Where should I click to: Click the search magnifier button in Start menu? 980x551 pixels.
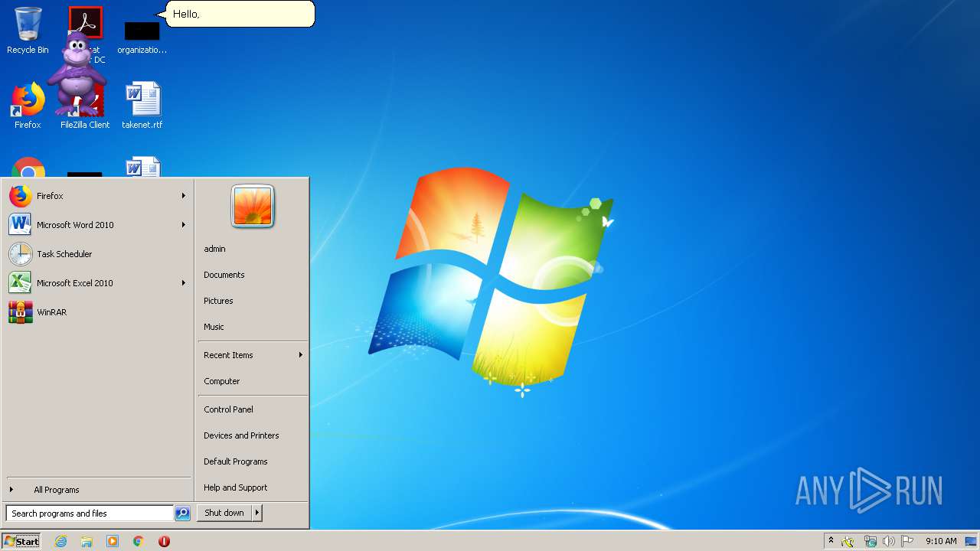tap(182, 514)
